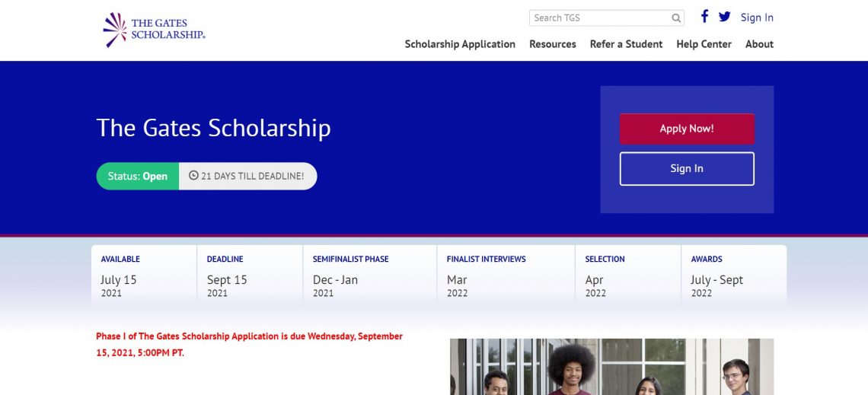Select the Deadline Sept 15 timeline card
This screenshot has height=395, width=868.
[250, 276]
